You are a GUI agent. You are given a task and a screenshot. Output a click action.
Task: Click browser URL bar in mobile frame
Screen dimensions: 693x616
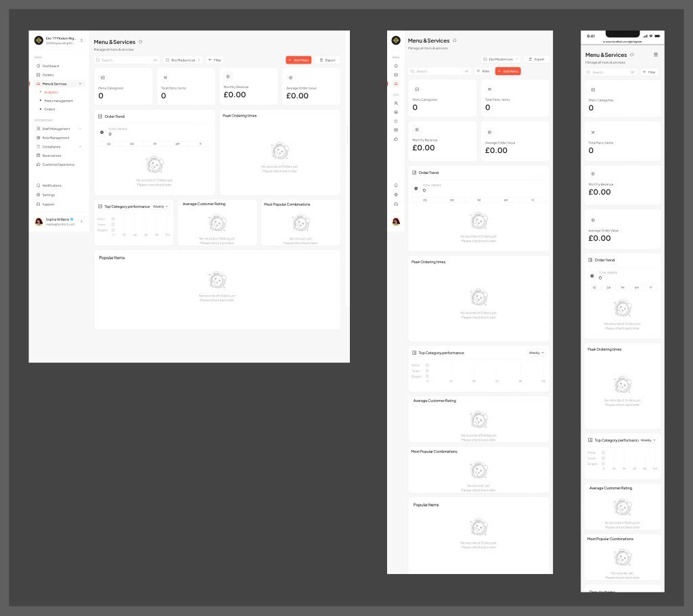[x=623, y=41]
